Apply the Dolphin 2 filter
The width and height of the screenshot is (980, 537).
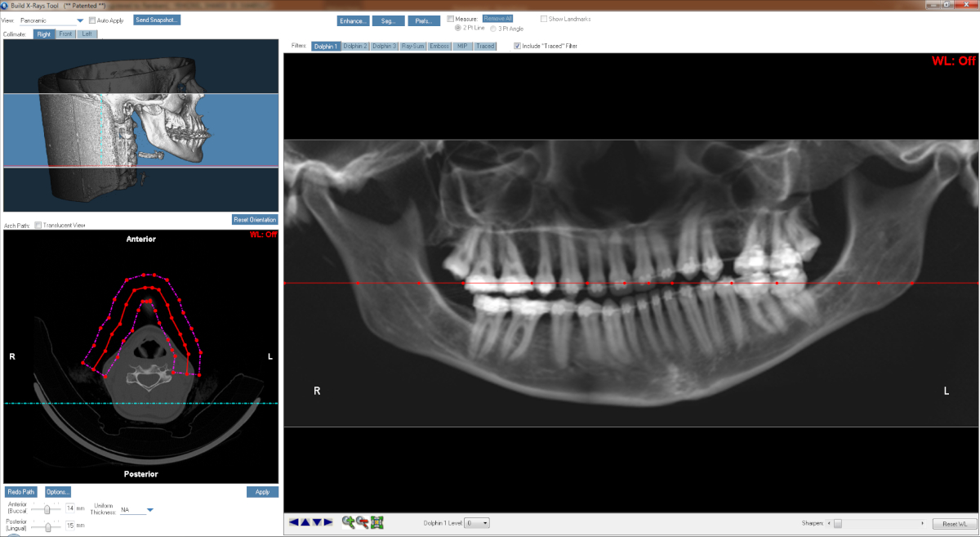tap(355, 47)
